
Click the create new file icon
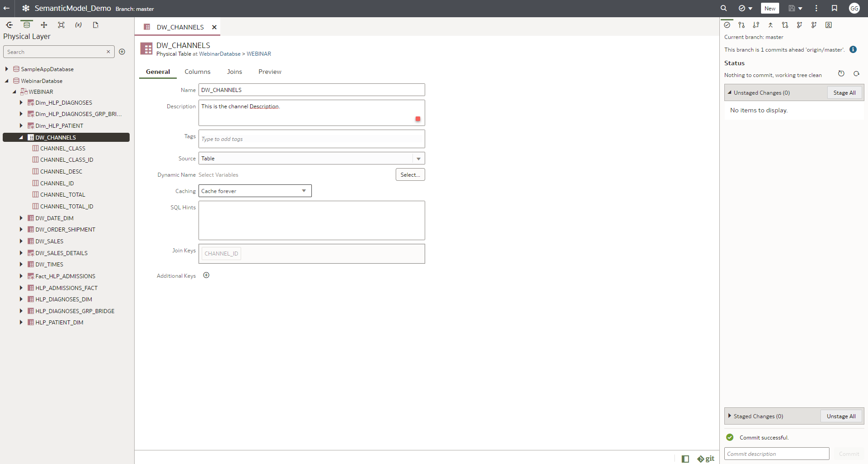[96, 25]
